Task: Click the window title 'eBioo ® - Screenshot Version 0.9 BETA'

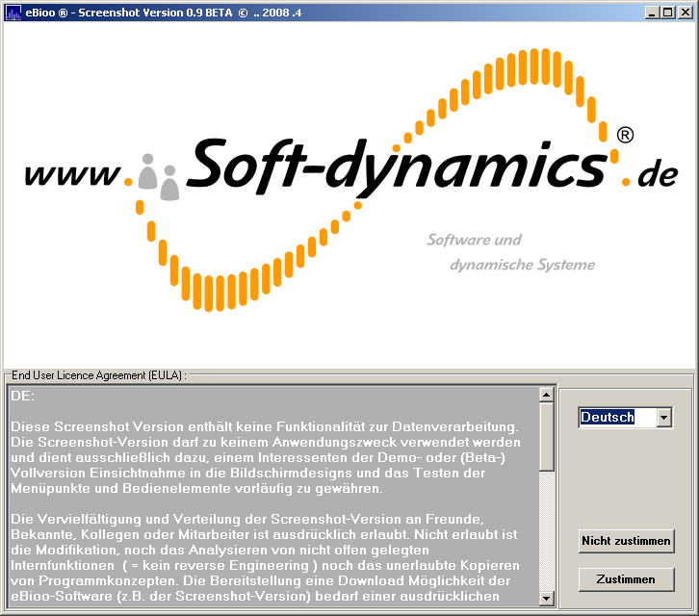Action: coord(129,13)
